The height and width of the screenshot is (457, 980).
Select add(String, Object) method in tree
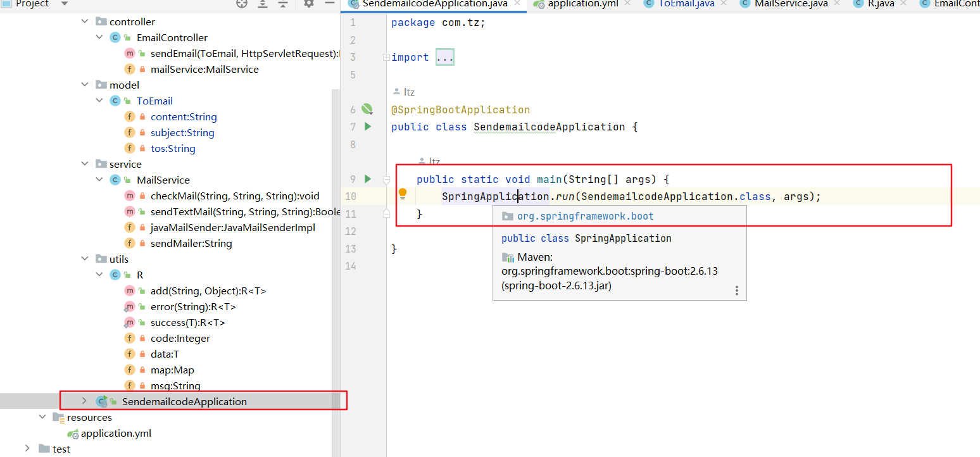click(208, 291)
